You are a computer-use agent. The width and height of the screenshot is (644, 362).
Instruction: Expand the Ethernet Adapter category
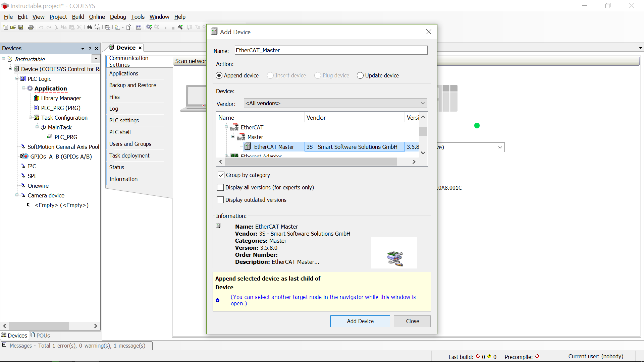pos(226,156)
